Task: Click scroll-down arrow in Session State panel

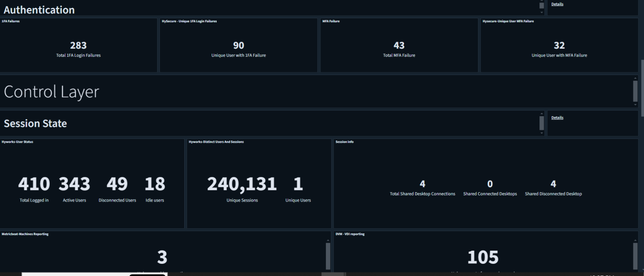Action: click(x=541, y=133)
